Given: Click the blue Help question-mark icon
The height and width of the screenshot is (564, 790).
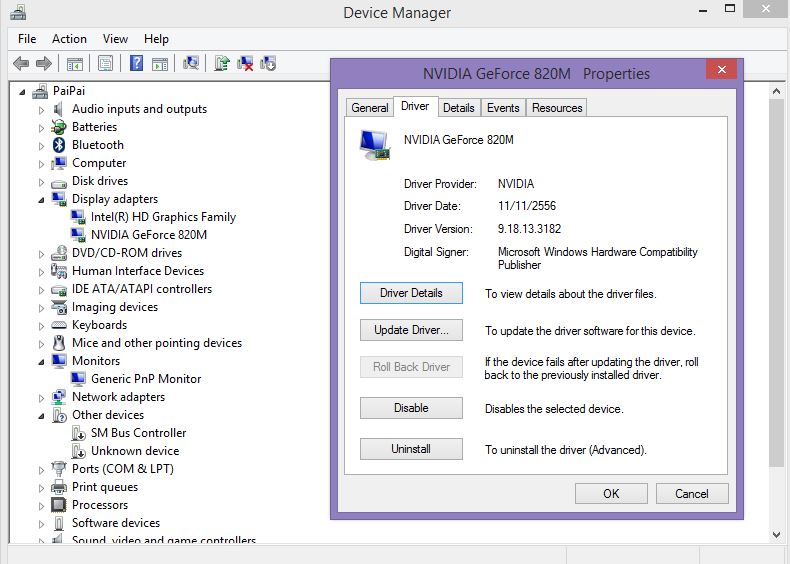Looking at the screenshot, I should coord(136,64).
